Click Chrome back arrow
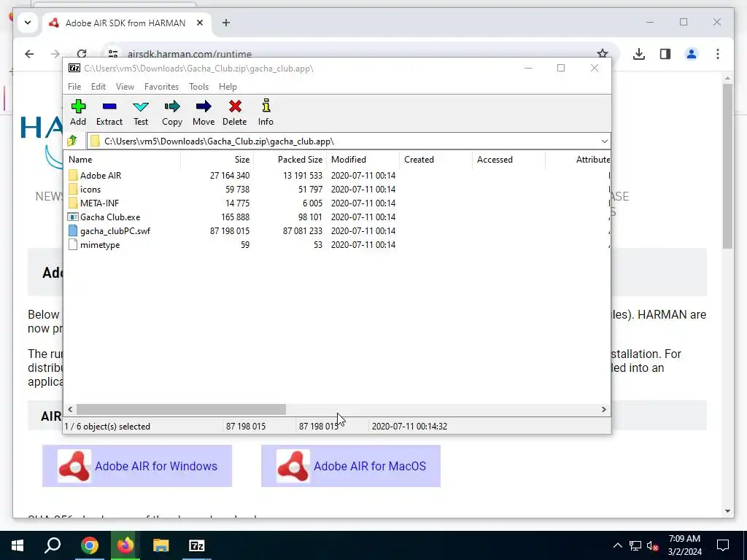 click(x=29, y=54)
